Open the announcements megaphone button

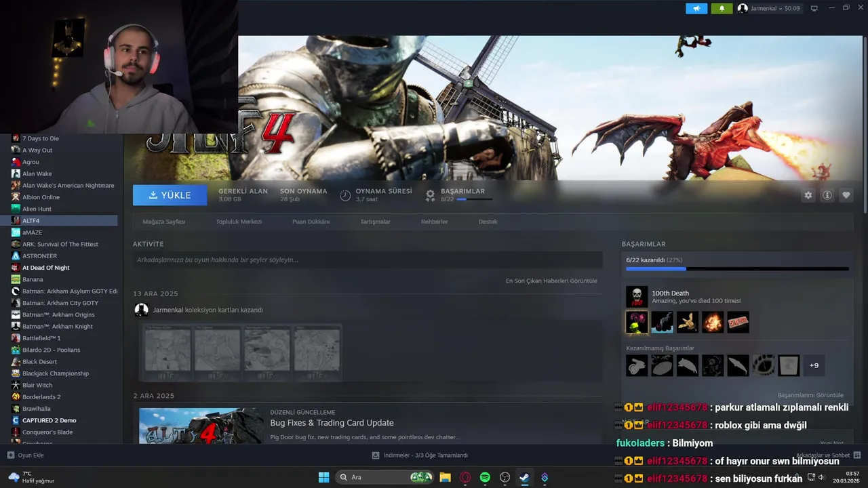point(696,8)
